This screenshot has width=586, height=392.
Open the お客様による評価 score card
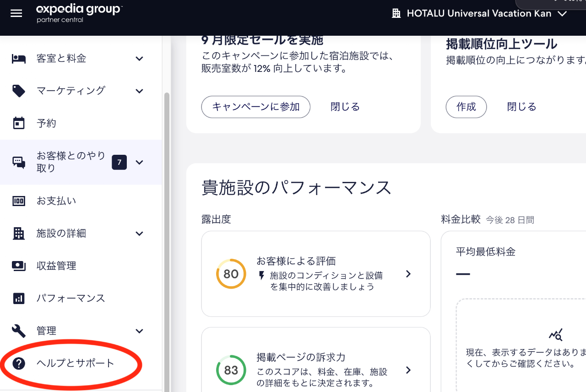click(x=316, y=274)
